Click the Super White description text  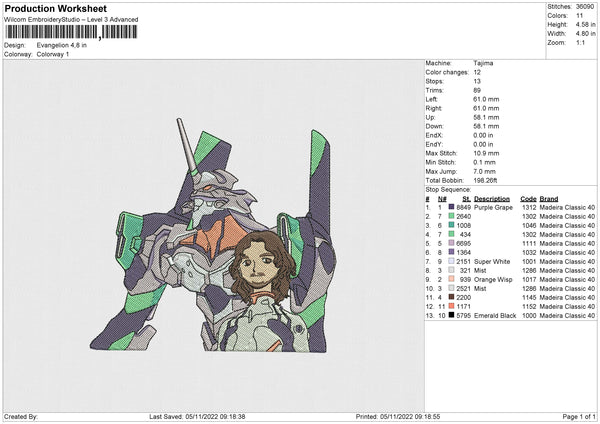click(492, 262)
